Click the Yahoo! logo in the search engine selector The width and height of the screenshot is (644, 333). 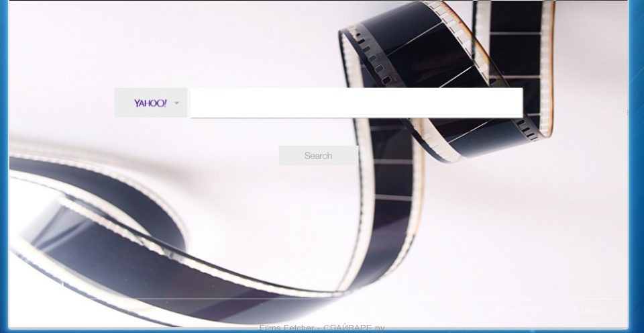pyautogui.click(x=150, y=103)
